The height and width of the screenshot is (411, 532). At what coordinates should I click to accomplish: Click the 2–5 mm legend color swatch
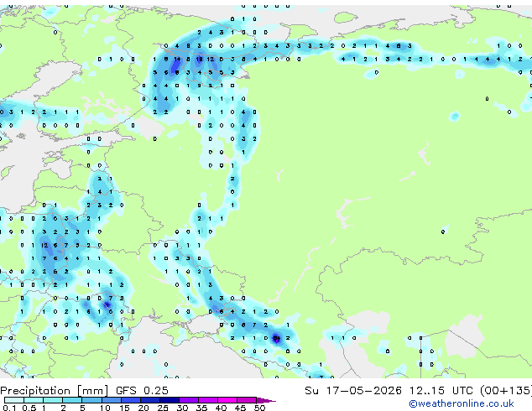(72, 400)
